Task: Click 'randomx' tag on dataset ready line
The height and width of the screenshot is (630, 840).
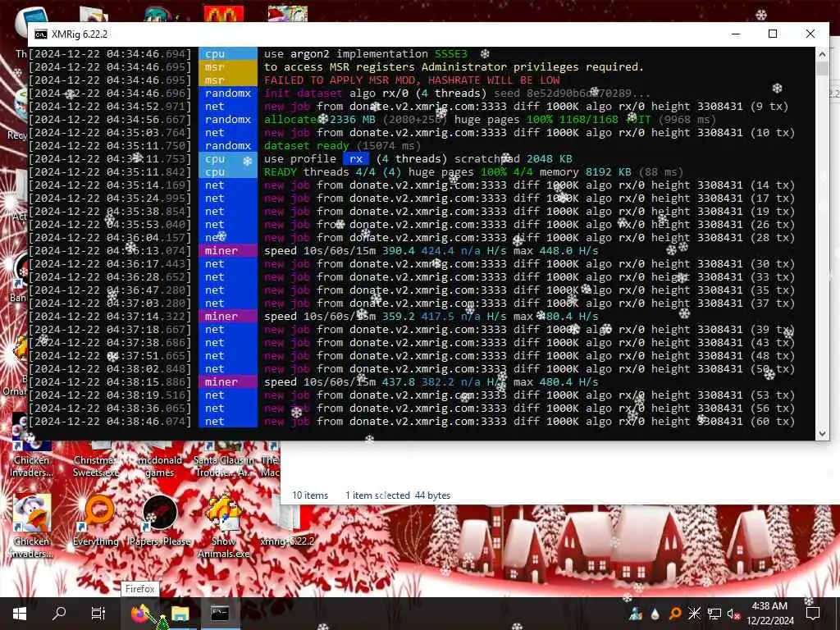Action: point(228,146)
